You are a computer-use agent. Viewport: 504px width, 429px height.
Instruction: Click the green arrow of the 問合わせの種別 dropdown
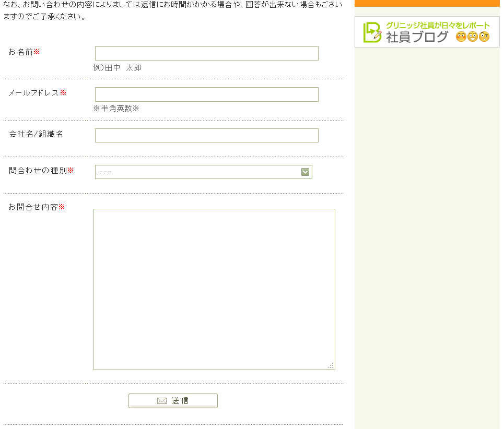pos(306,172)
